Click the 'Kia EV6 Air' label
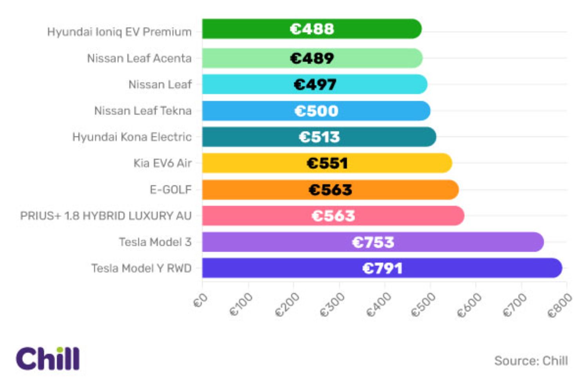Image resolution: width=588 pixels, height=392 pixels. (x=163, y=163)
